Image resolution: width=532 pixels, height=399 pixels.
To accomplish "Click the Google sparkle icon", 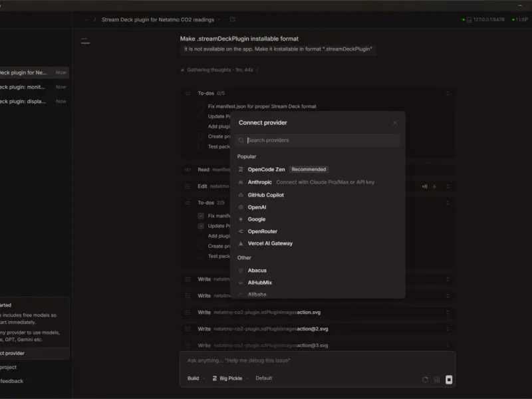I will coord(241,219).
